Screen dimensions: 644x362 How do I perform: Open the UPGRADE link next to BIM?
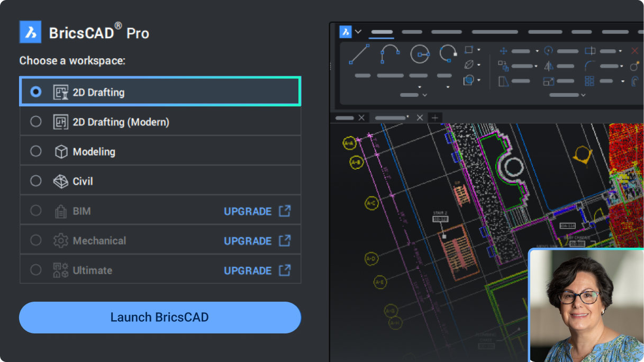[248, 211]
